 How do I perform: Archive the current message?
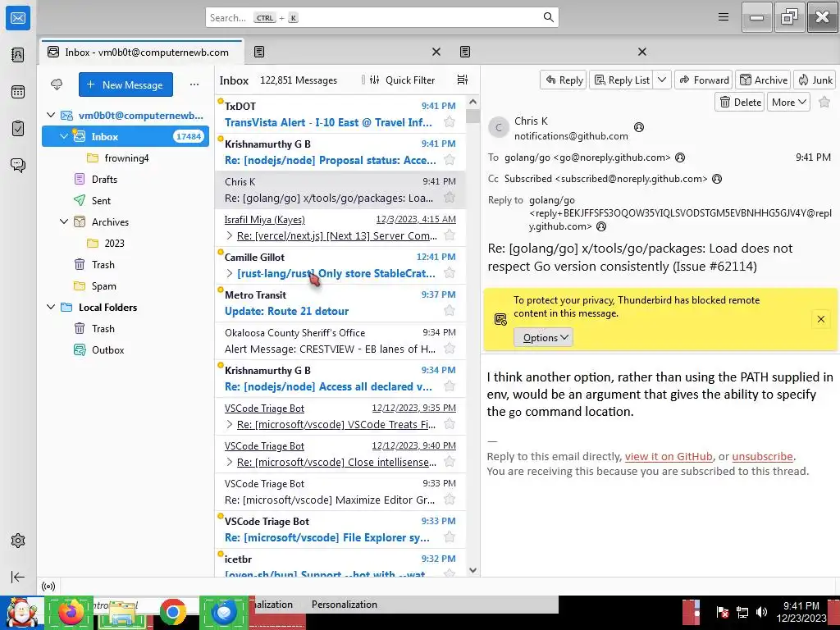764,80
